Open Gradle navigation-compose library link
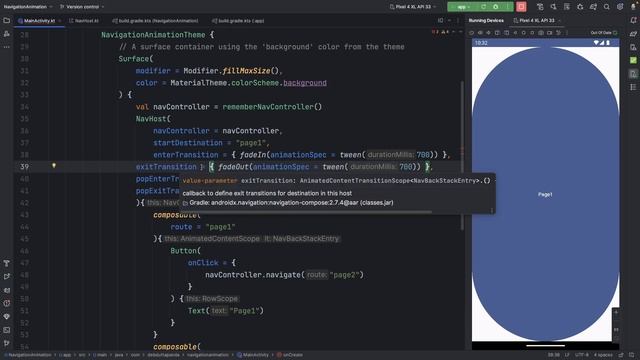The height and width of the screenshot is (360, 640). click(x=291, y=202)
